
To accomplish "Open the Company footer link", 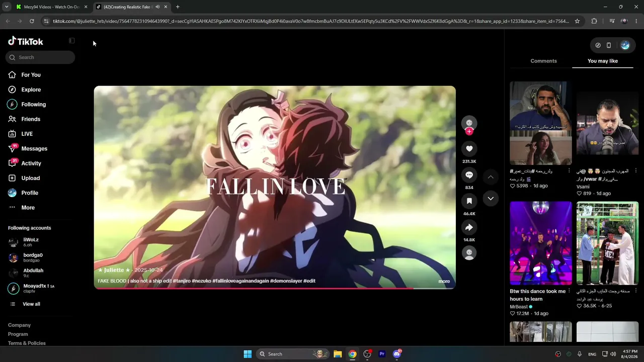I will [19, 325].
